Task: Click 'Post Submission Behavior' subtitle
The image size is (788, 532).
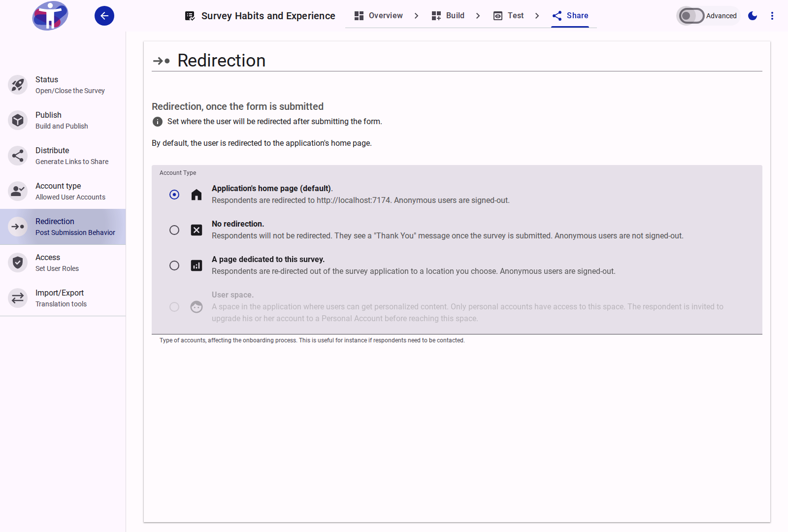Action: (75, 233)
